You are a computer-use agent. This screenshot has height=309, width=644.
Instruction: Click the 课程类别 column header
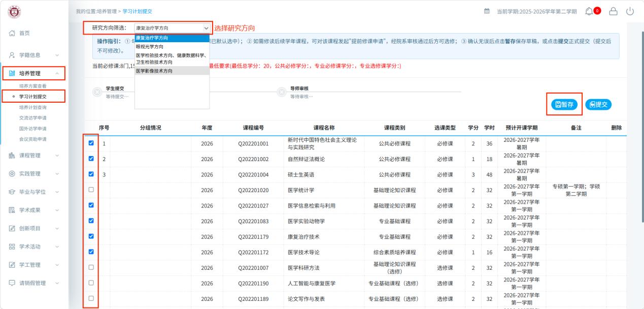tap(395, 128)
